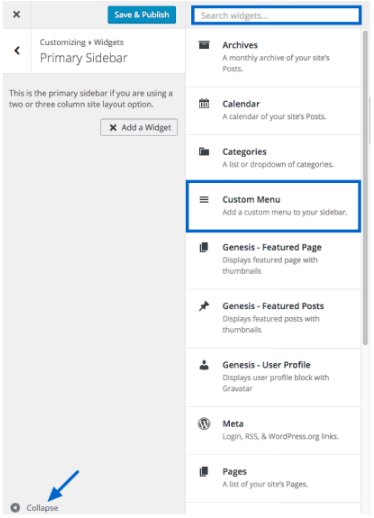
Task: Click the Featured Posts pin icon
Action: point(204,306)
